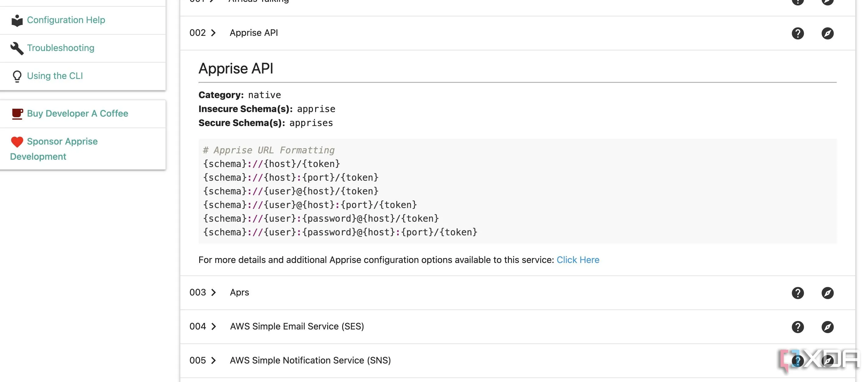Open Buy Developer A Coffee link
This screenshot has width=868, height=382.
[x=78, y=114]
